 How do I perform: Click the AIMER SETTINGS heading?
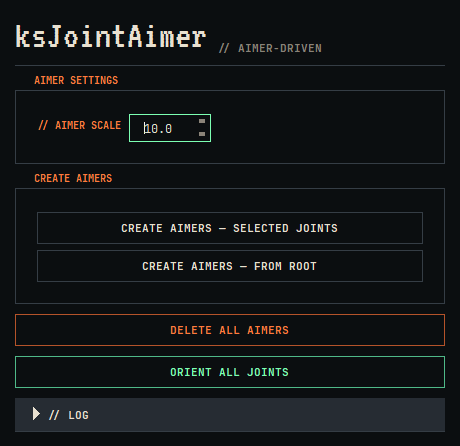pyautogui.click(x=76, y=80)
